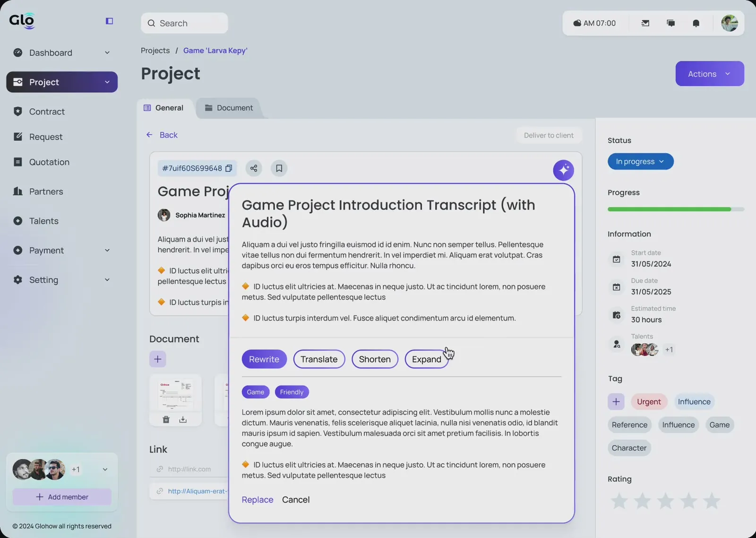756x538 pixels.
Task: Rate the project three stars
Action: pos(665,501)
